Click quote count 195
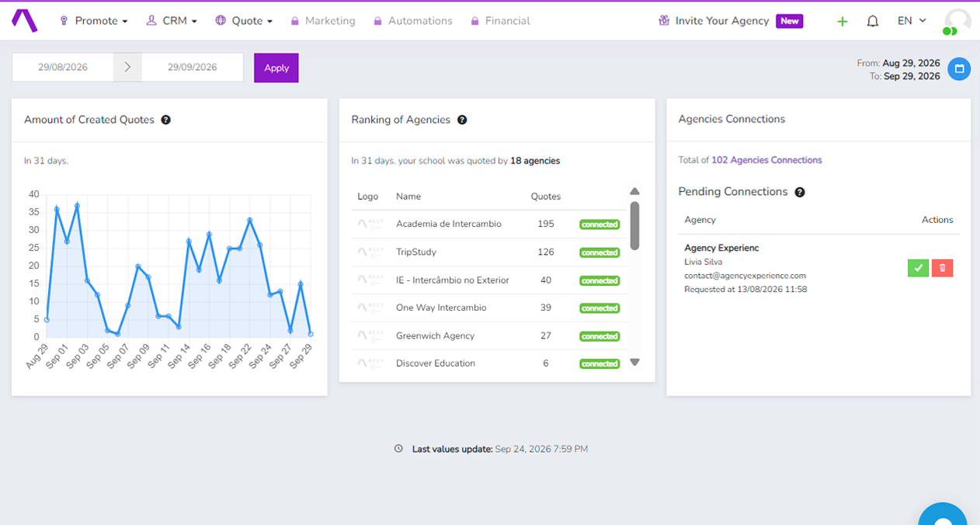The height and width of the screenshot is (525, 980). [546, 224]
